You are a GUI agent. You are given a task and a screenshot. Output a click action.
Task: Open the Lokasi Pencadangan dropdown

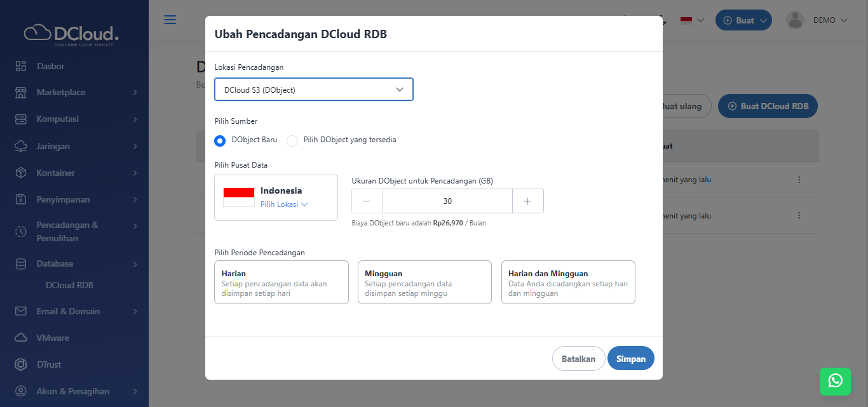coord(314,90)
